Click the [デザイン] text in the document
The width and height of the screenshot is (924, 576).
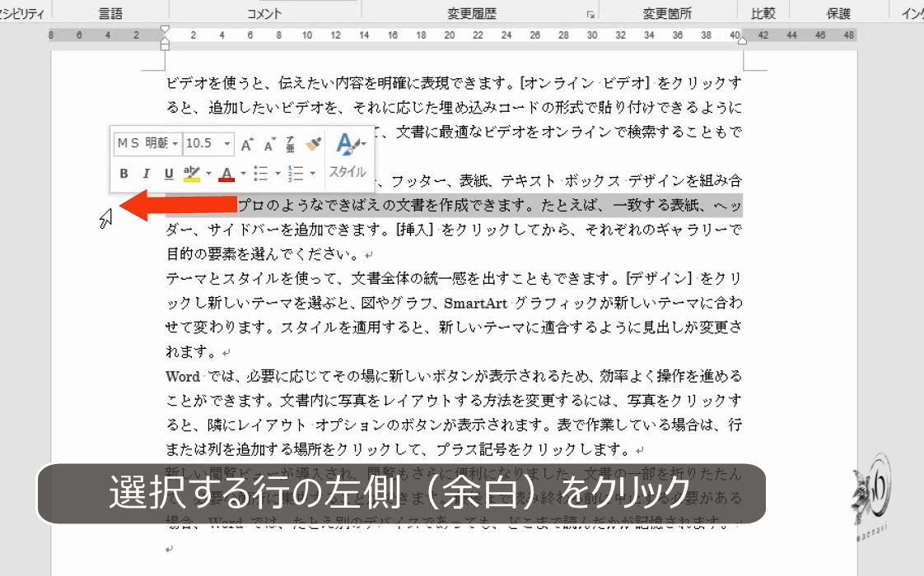pyautogui.click(x=660, y=279)
